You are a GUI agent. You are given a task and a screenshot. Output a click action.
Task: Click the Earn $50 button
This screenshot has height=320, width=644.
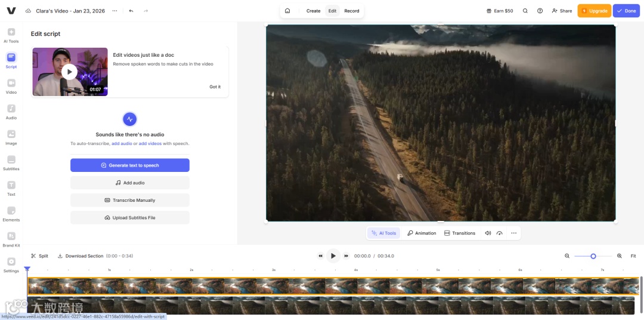point(500,11)
